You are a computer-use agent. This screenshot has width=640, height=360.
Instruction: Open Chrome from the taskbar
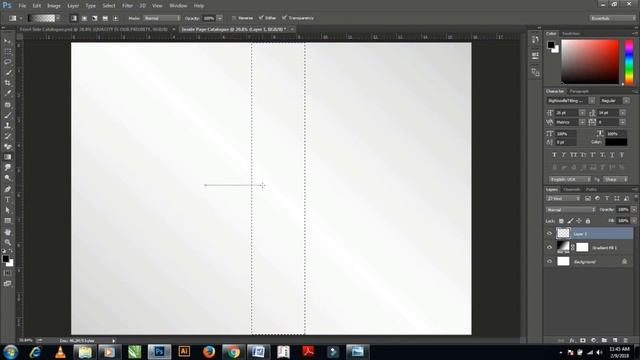click(233, 351)
